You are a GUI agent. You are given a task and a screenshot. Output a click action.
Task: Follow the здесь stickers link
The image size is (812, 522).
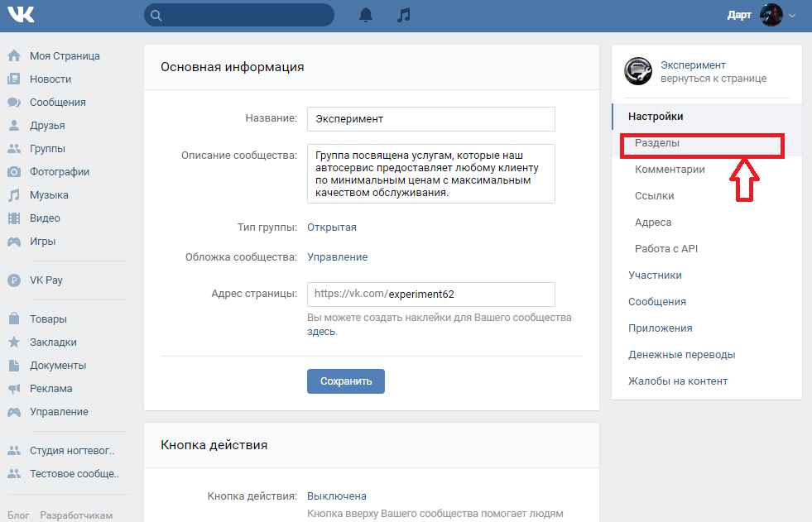click(x=322, y=332)
